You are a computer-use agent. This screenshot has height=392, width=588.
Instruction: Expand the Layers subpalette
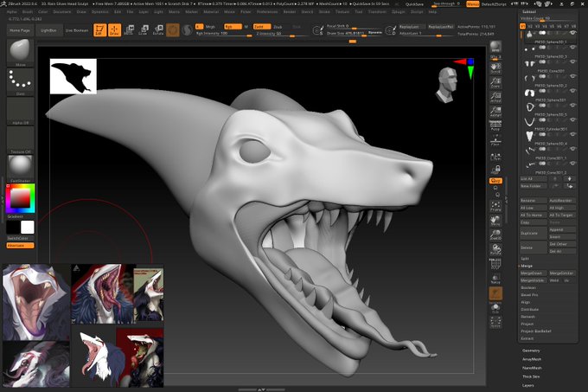tap(528, 385)
